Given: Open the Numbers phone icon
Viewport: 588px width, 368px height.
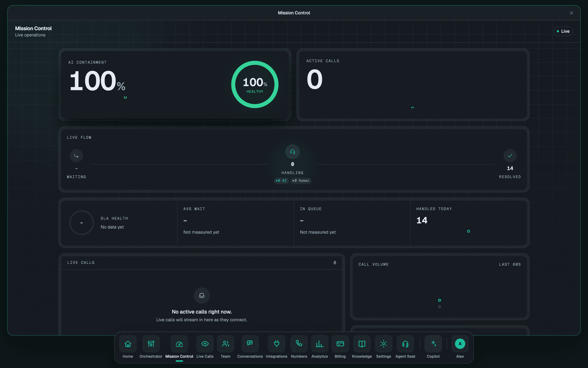Looking at the screenshot, I should coord(299,343).
